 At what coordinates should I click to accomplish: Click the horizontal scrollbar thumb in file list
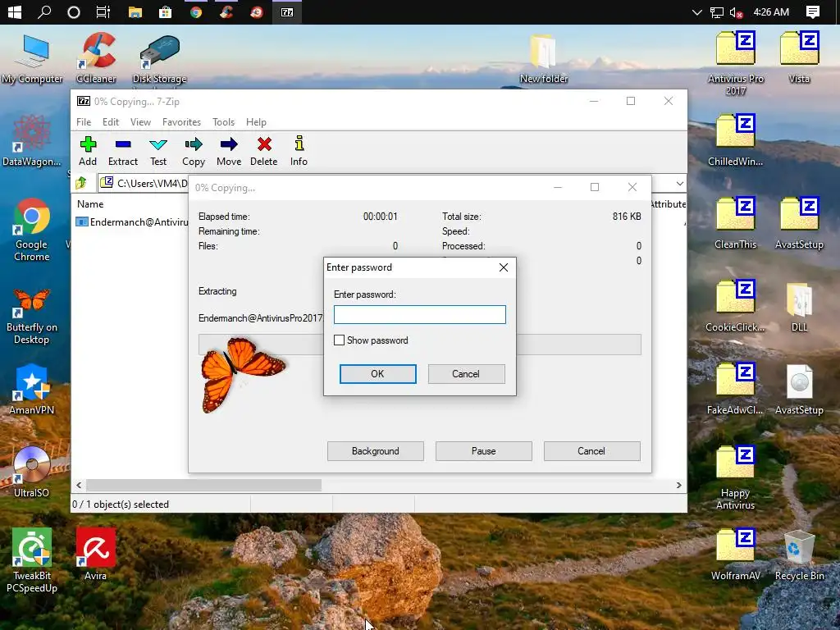203,486
